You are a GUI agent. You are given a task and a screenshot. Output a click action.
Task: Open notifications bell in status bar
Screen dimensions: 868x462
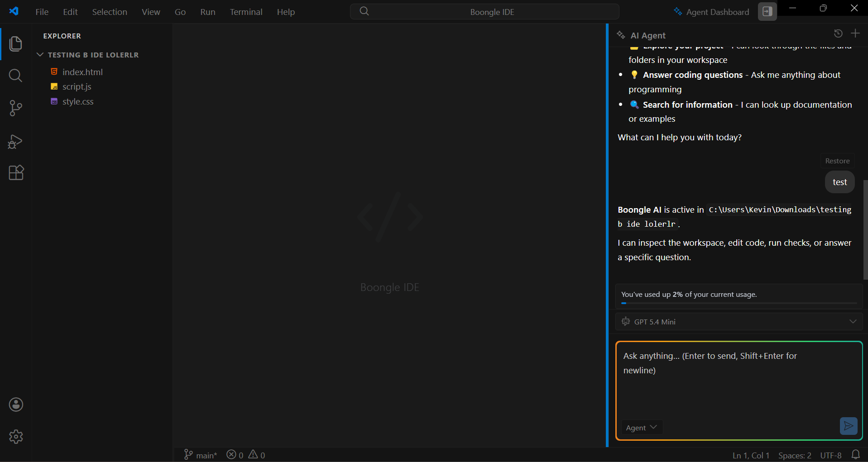[856, 454]
